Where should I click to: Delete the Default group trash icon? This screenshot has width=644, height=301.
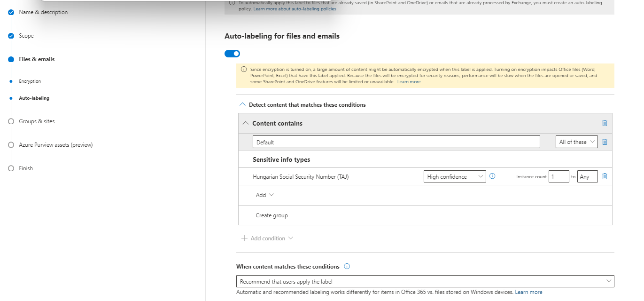[x=605, y=142]
